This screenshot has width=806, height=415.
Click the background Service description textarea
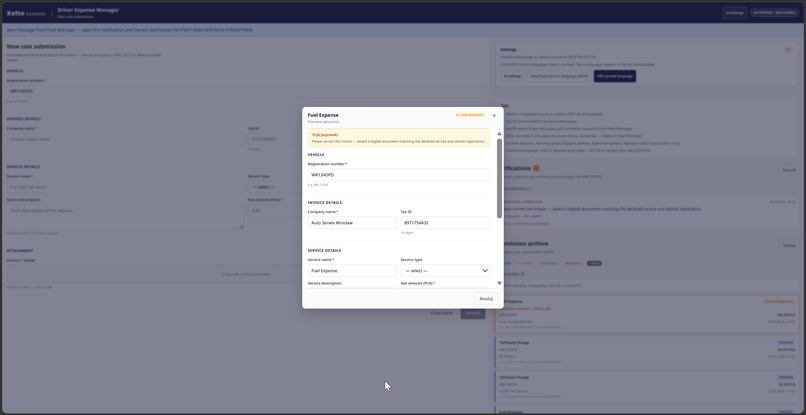[x=125, y=216]
